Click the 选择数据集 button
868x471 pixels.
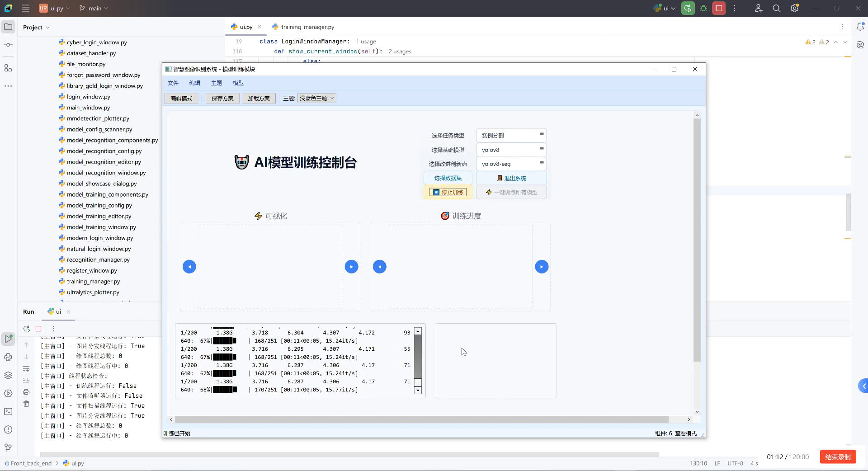[x=448, y=178]
